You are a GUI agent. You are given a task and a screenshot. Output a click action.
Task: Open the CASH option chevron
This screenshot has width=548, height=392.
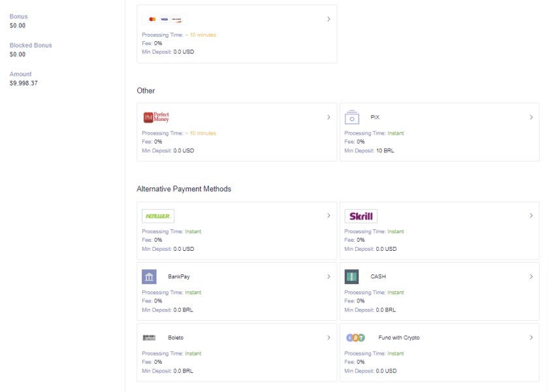click(x=531, y=276)
